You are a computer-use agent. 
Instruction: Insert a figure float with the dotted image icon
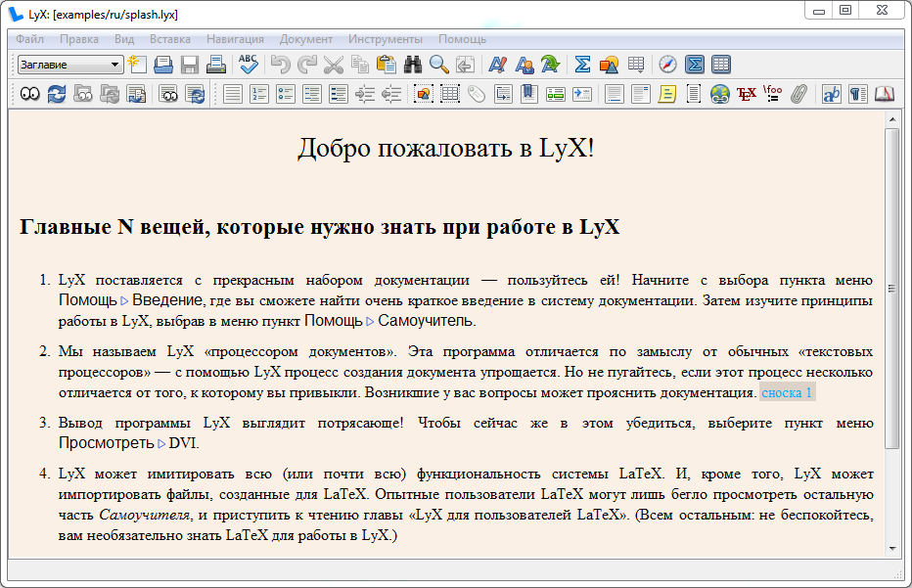[424, 94]
